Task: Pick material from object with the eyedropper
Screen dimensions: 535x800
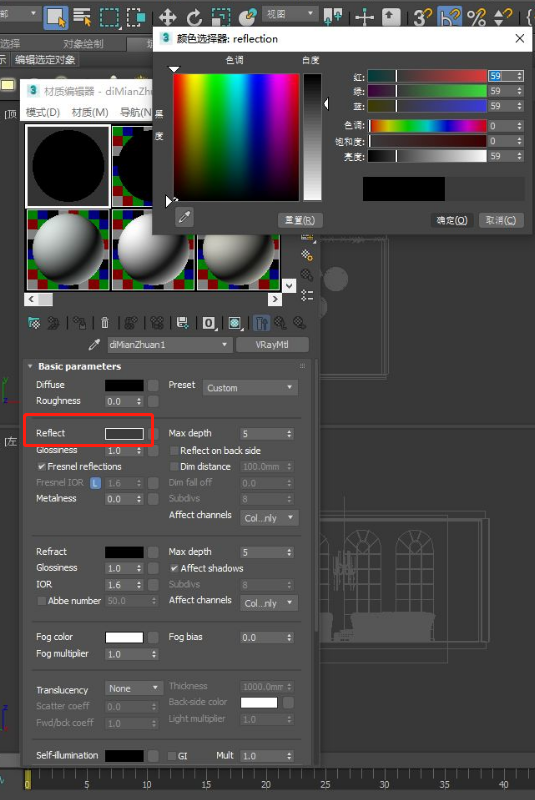Action: (94, 345)
